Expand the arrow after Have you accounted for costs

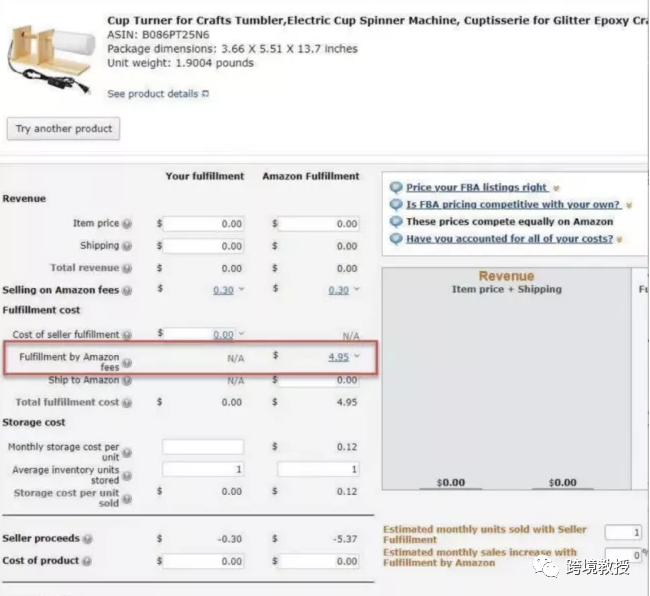[x=619, y=240]
